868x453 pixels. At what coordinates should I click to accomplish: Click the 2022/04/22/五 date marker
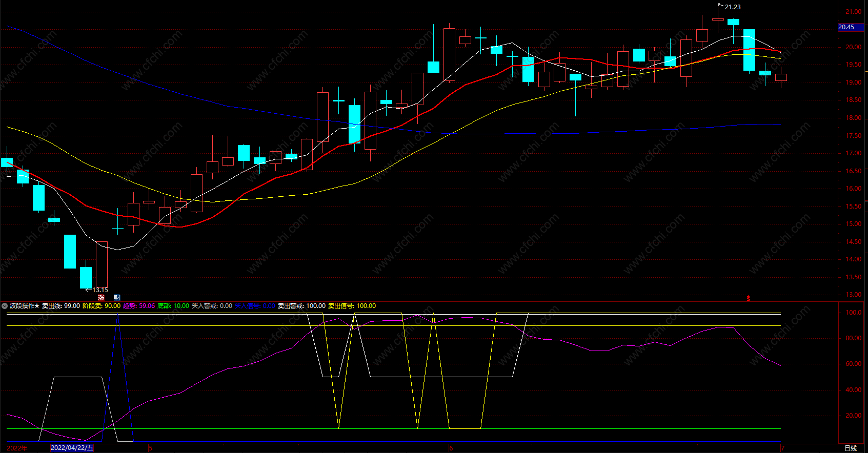click(72, 448)
